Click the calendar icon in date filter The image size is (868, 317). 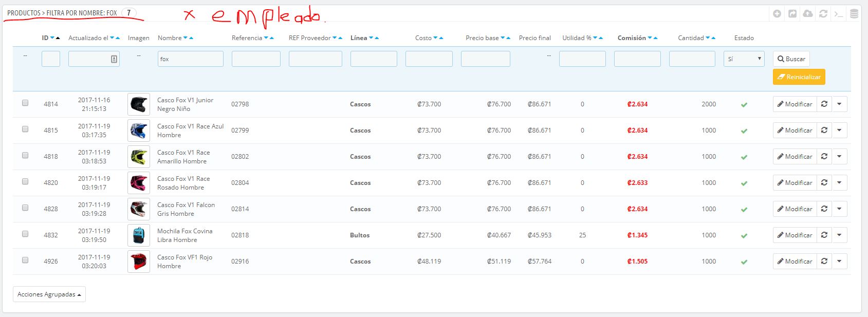click(114, 59)
